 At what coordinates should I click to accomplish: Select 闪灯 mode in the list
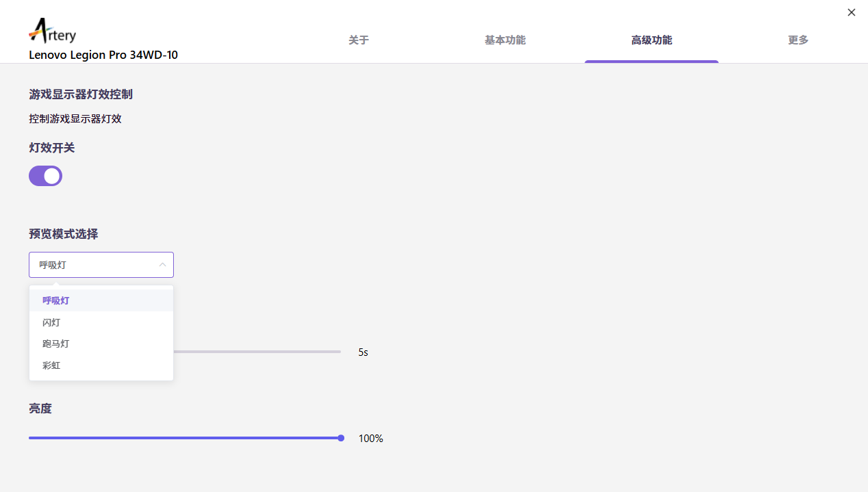pos(51,322)
